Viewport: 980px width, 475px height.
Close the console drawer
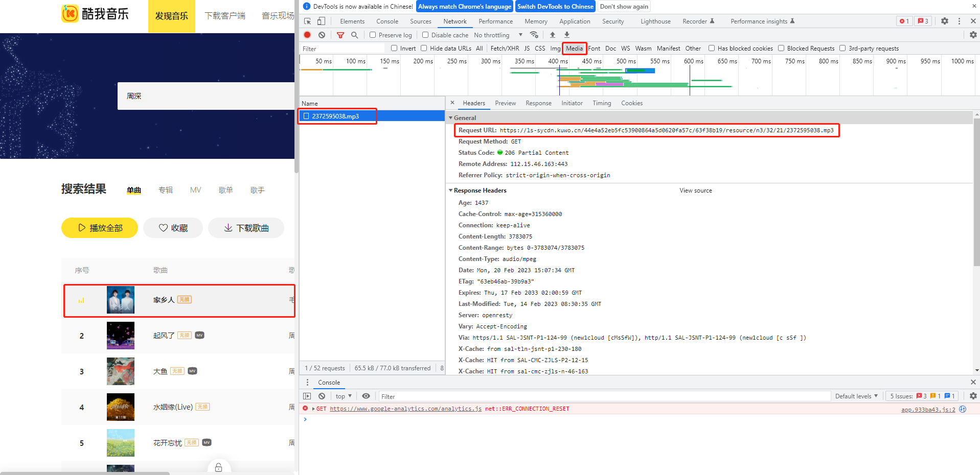click(973, 382)
